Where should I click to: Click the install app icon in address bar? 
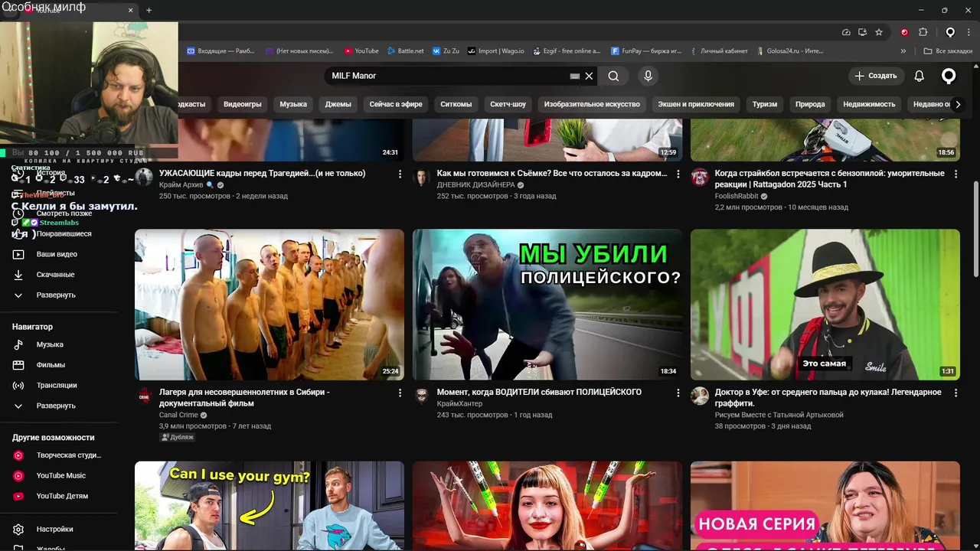(862, 32)
